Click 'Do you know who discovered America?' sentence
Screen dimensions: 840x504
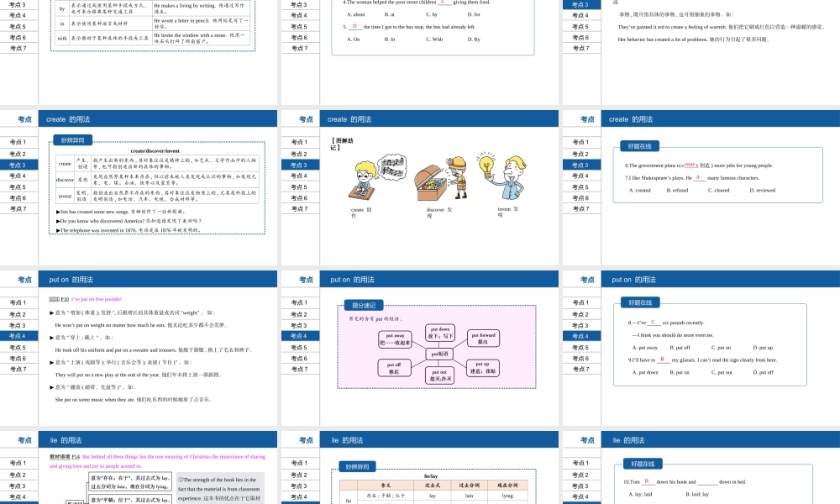129,221
